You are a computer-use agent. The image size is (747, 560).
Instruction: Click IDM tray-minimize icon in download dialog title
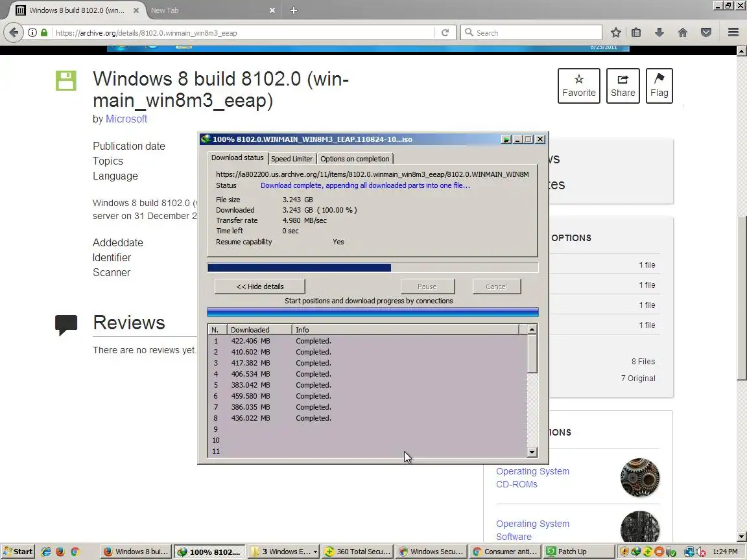[x=506, y=139]
